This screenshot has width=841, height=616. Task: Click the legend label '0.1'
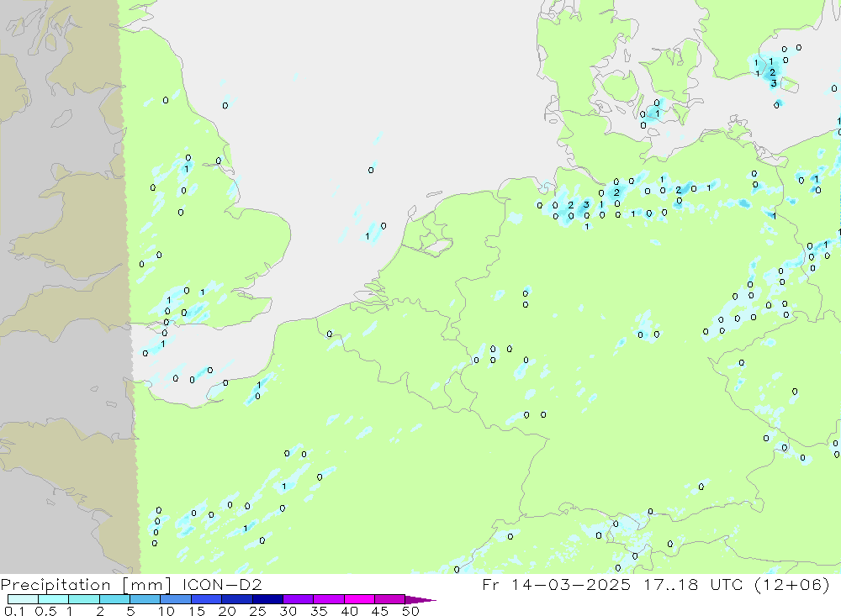tap(14, 611)
